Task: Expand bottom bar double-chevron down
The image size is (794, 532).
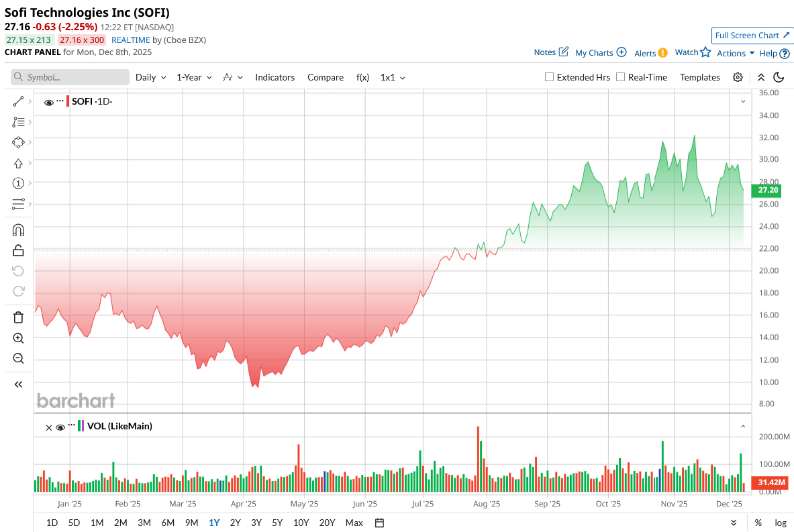Action: (x=734, y=523)
